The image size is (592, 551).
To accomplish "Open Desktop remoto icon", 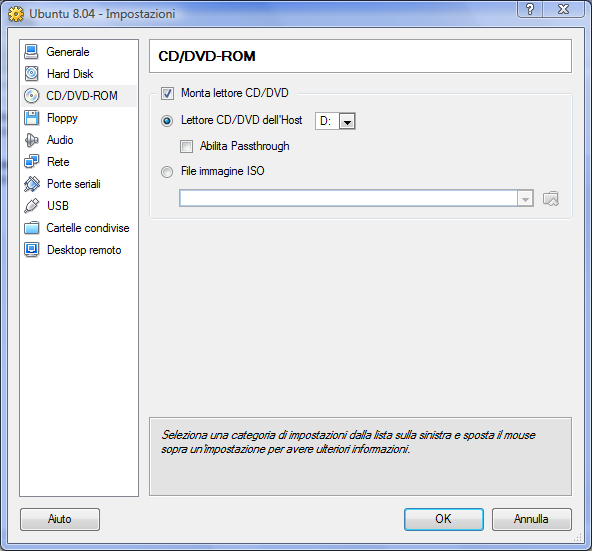I will click(x=31, y=250).
